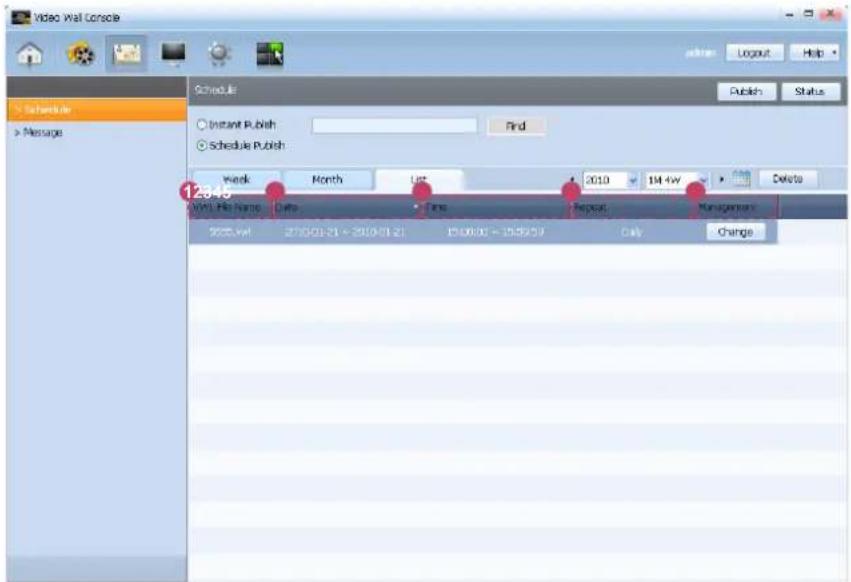Open the video wall layout cursor icon
The height and width of the screenshot is (582, 851).
tap(270, 54)
